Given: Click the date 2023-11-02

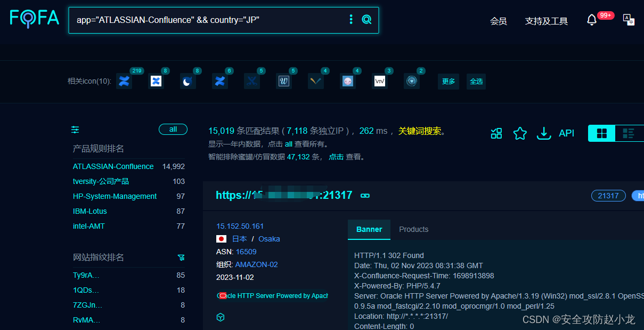Looking at the screenshot, I should (x=235, y=277).
